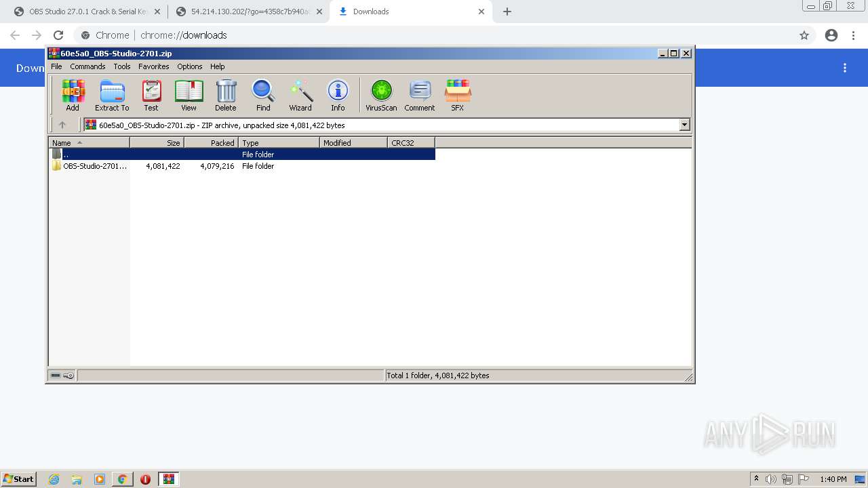
Task: Bookmark this page with the star
Action: pos(804,35)
